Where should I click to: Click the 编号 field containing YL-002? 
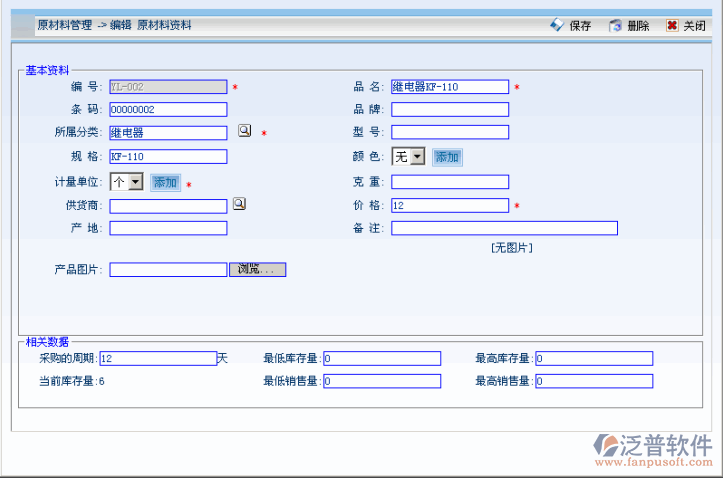(x=168, y=87)
